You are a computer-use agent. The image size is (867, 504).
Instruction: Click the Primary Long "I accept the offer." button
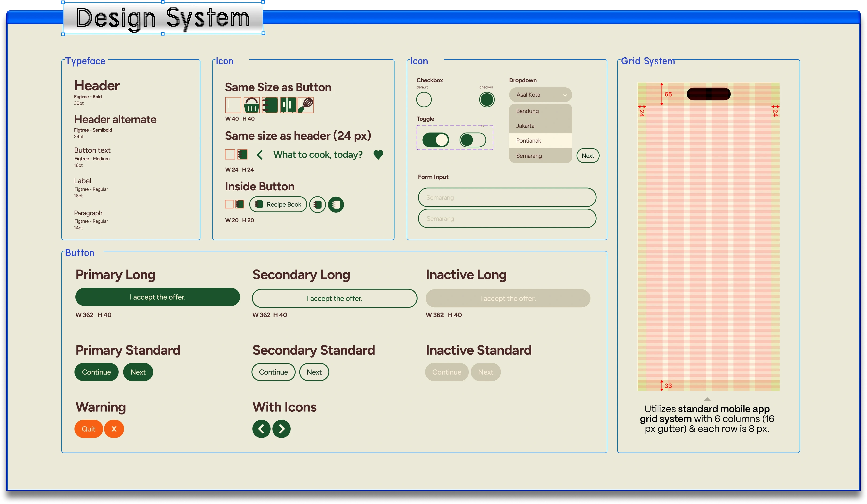pyautogui.click(x=158, y=297)
